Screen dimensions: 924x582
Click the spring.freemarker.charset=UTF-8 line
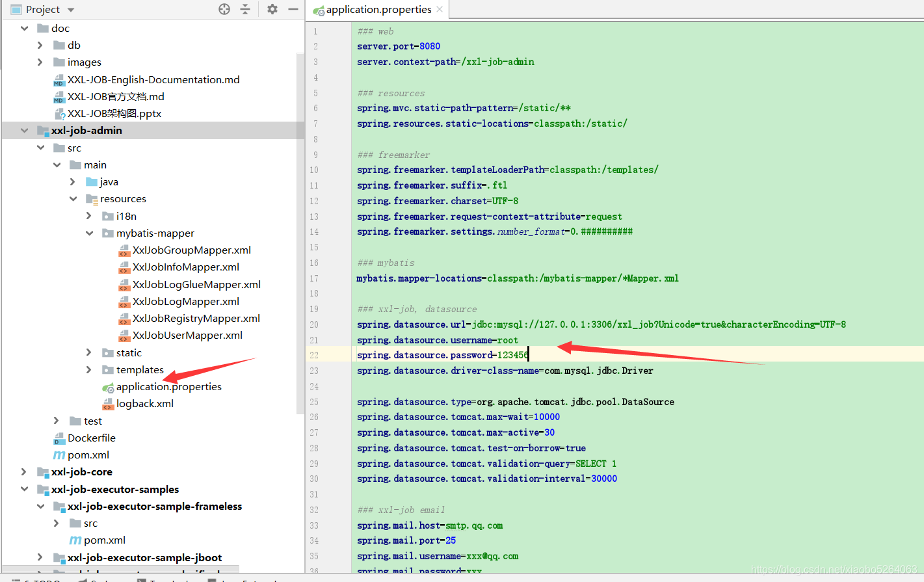coord(438,201)
